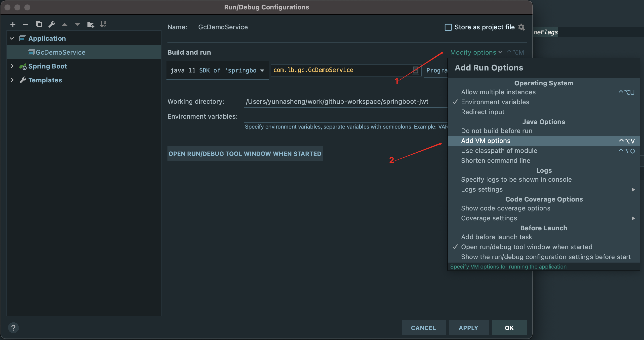Click the wrench Edit Templates icon
Viewport: 644px width, 340px height.
click(x=52, y=24)
